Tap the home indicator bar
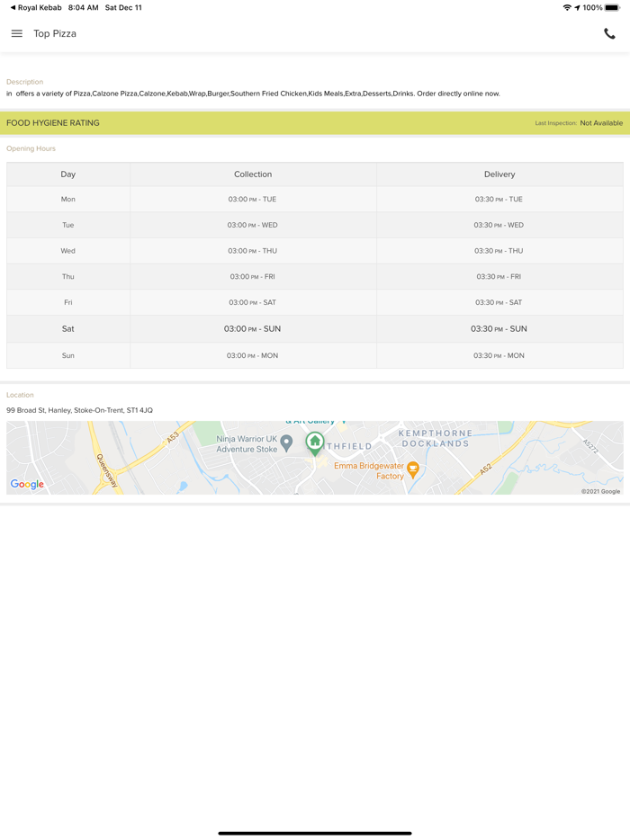The height and width of the screenshot is (840, 630). 315,833
